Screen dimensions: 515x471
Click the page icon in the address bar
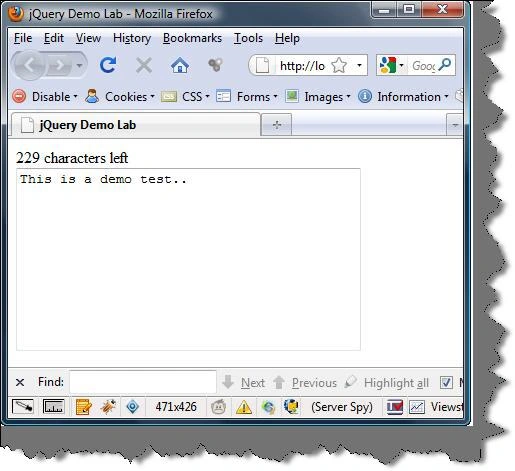262,65
